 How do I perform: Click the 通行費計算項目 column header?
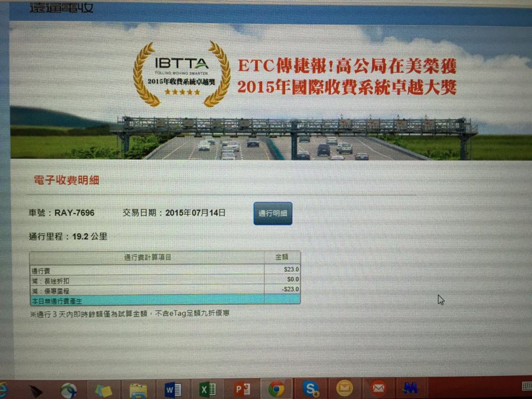click(147, 257)
